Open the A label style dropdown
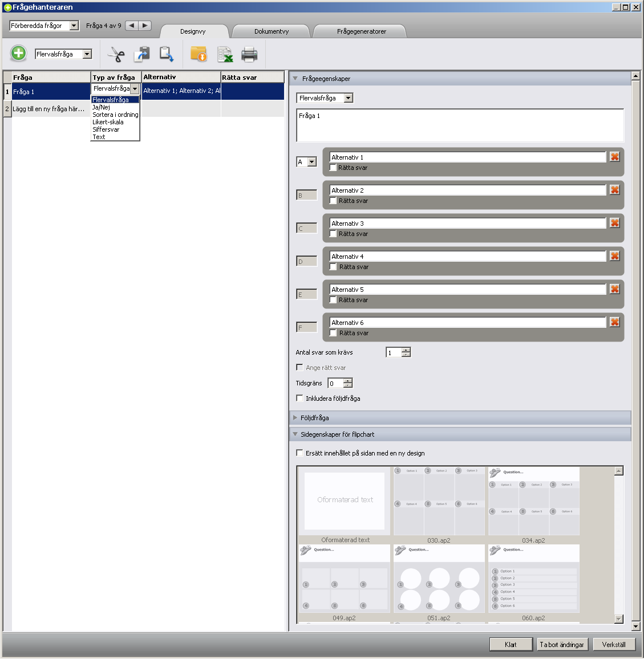 coord(311,162)
